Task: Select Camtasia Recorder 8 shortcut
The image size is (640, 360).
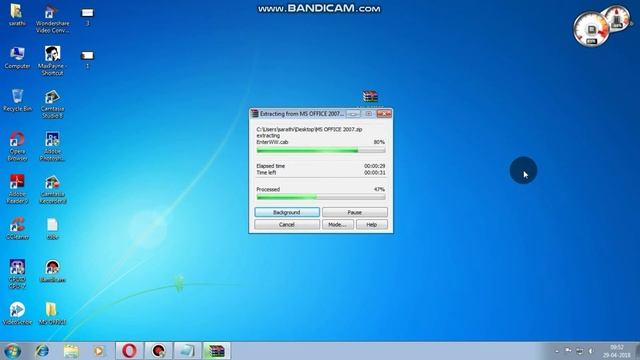Action: [x=52, y=189]
